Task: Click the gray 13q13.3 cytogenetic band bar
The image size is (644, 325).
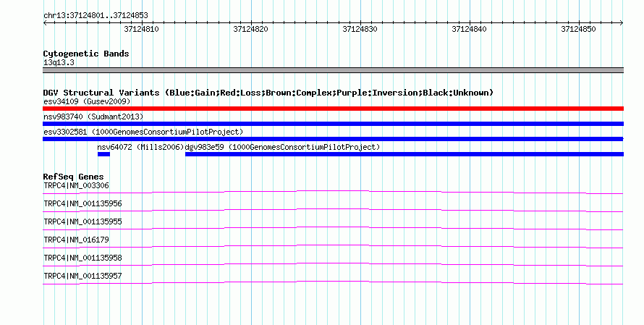Action: (x=333, y=70)
